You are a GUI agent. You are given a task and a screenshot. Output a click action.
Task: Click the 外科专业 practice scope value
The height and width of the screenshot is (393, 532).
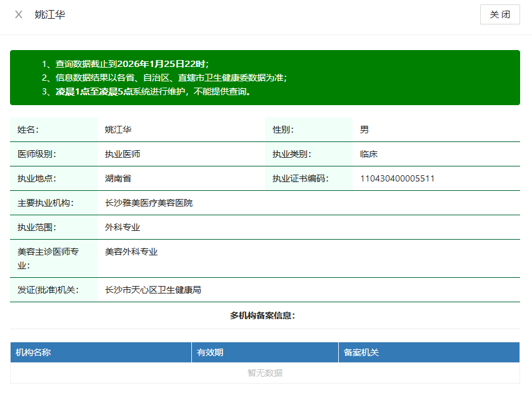123,227
